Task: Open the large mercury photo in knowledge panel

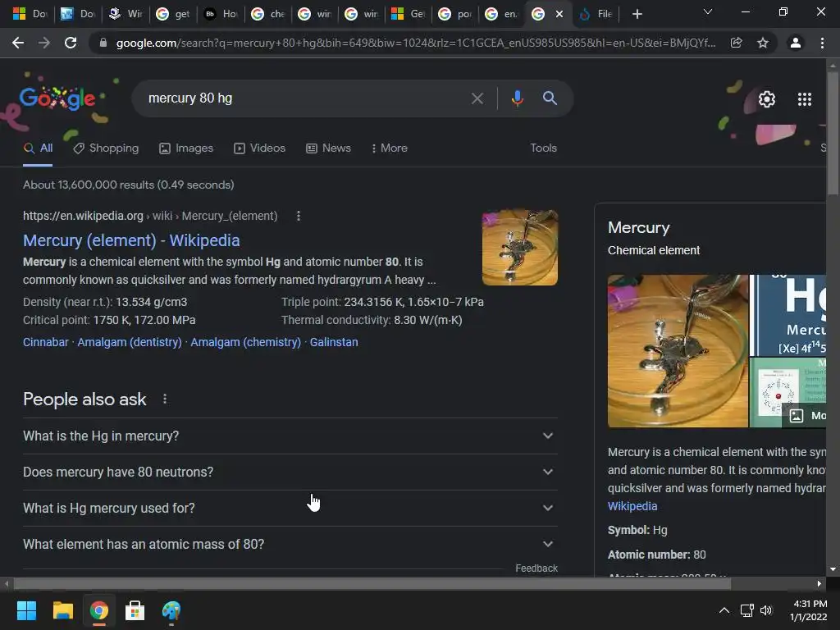Action: pyautogui.click(x=678, y=351)
